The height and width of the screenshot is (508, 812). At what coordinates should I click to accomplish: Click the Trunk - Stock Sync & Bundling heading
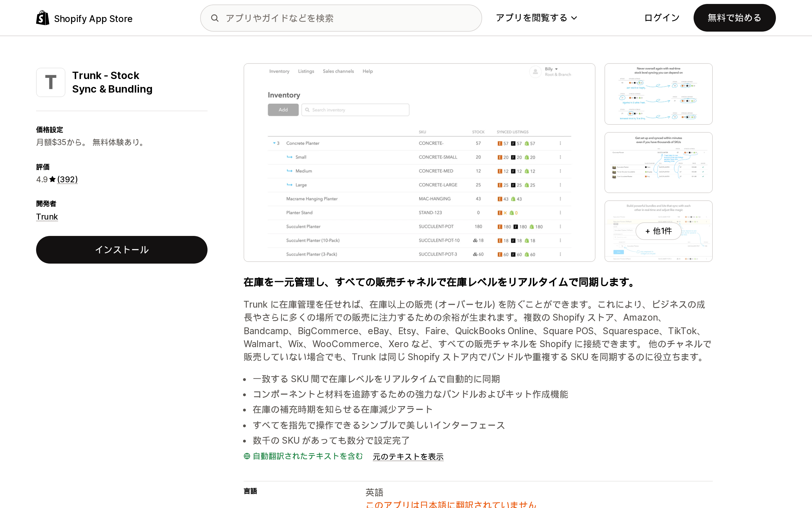tap(112, 82)
